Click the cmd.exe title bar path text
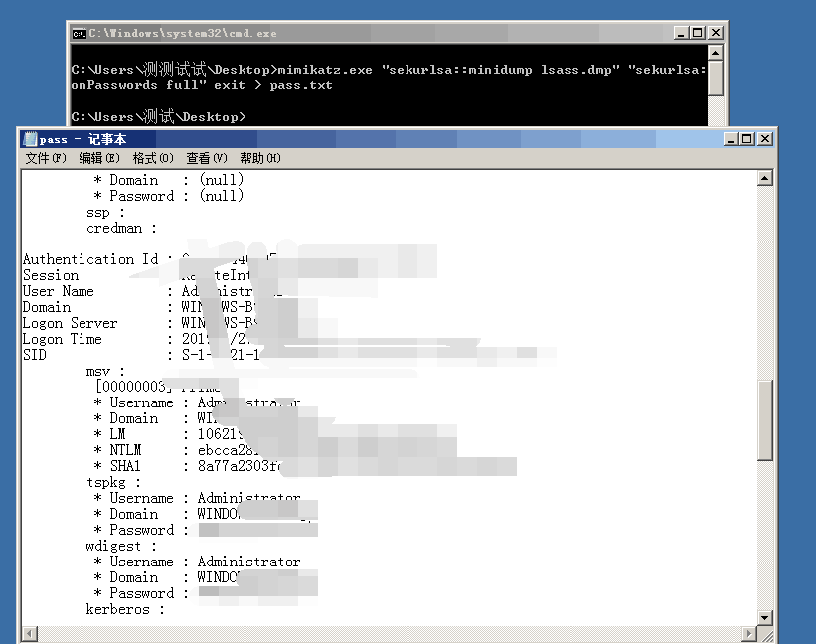Viewport: 816px width, 644px height. 183,33
